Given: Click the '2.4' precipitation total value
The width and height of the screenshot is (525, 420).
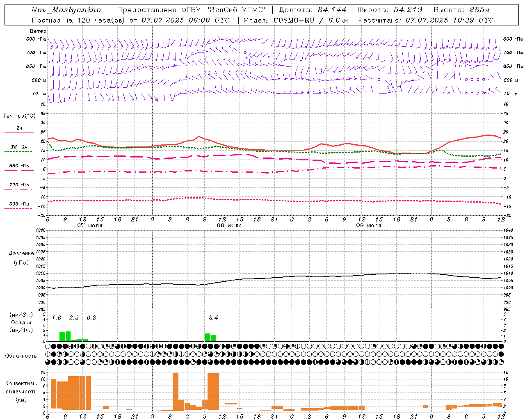Looking at the screenshot, I should [x=213, y=318].
